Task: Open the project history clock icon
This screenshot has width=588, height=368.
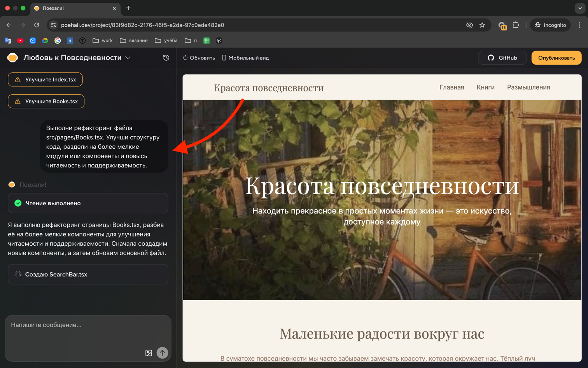Action: (166, 57)
